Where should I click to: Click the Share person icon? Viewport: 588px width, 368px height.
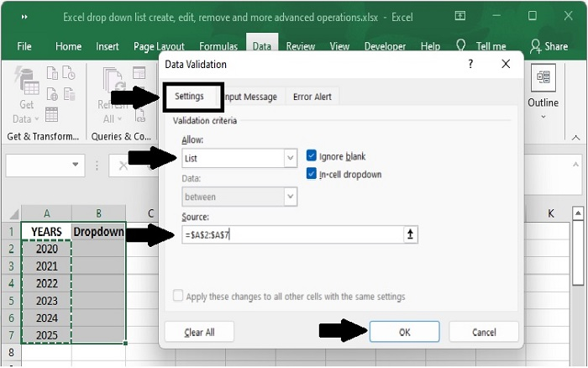tap(535, 46)
